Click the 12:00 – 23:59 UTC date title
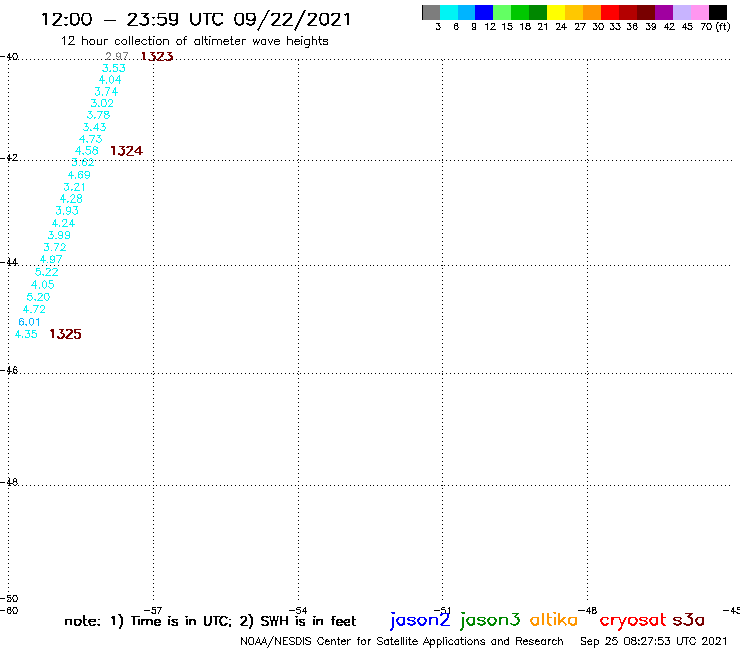The height and width of the screenshot is (650, 740). (196, 20)
